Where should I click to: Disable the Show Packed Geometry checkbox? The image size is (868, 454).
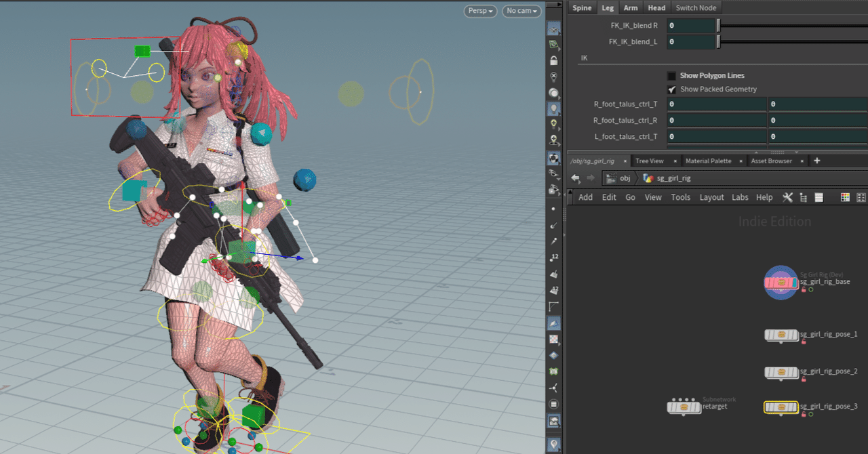[x=671, y=89]
